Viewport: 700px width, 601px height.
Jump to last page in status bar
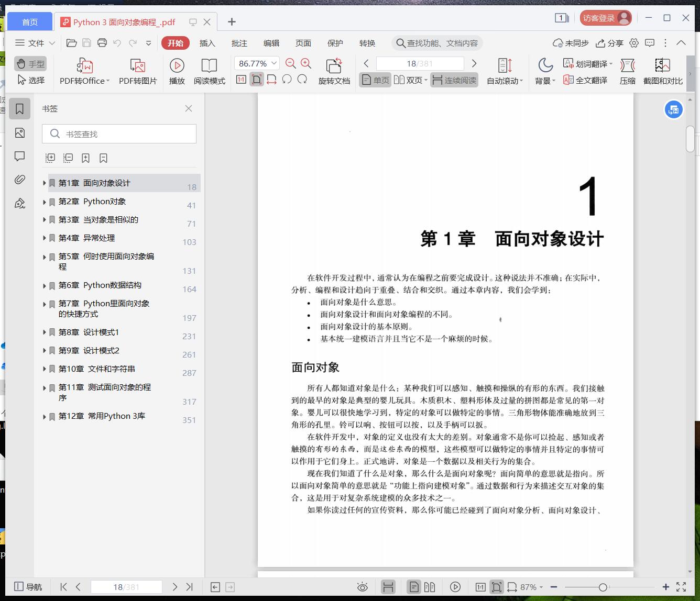tap(190, 587)
